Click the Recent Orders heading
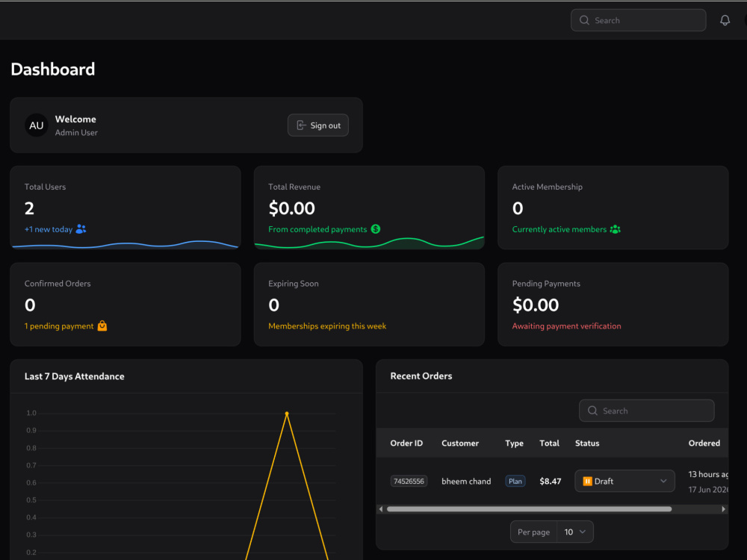The height and width of the screenshot is (560, 747). click(421, 376)
